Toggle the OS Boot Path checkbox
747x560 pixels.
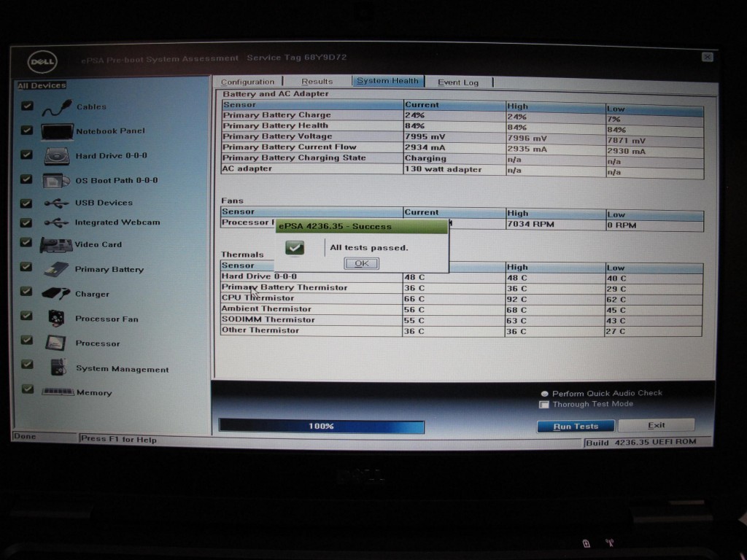point(26,179)
